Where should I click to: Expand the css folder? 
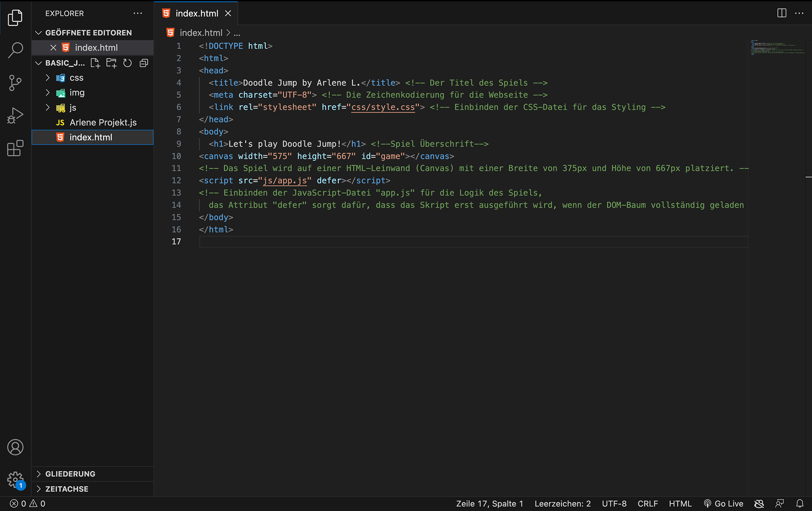[76, 78]
